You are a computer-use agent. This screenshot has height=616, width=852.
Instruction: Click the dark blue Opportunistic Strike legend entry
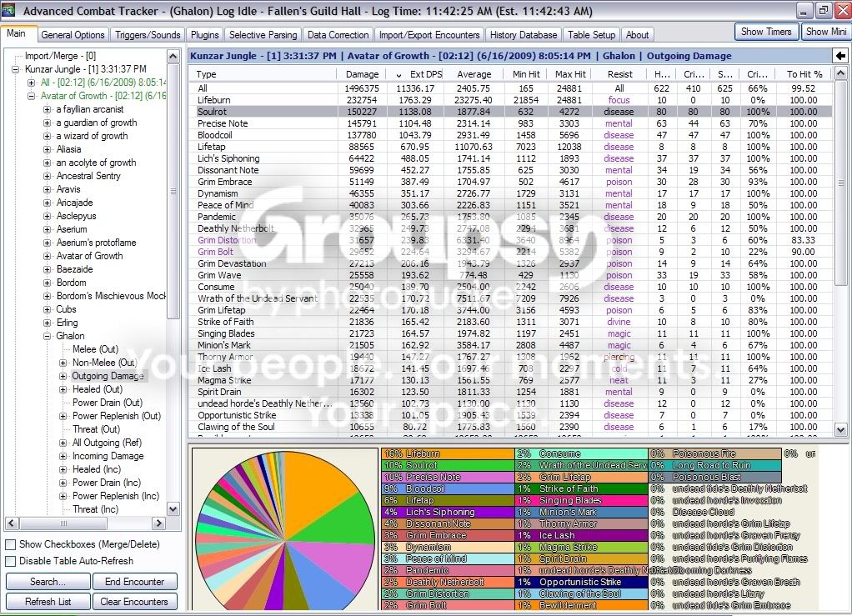581,583
